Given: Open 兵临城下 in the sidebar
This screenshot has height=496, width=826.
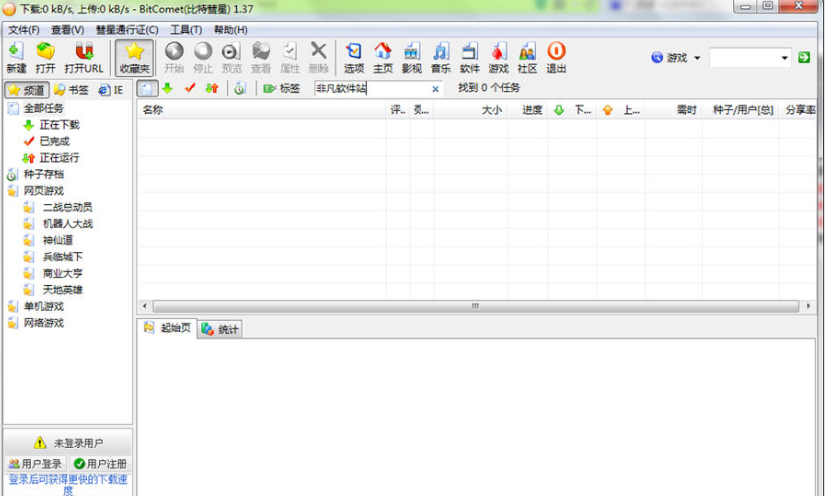Looking at the screenshot, I should pyautogui.click(x=63, y=256).
